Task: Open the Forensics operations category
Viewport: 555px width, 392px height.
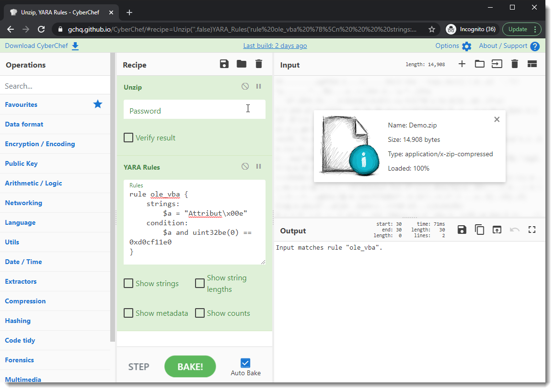Action: pyautogui.click(x=19, y=360)
